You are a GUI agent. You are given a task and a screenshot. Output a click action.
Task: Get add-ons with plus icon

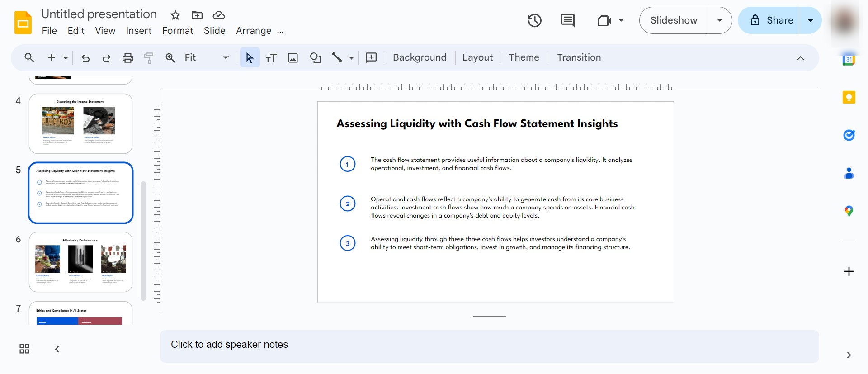pos(849,271)
